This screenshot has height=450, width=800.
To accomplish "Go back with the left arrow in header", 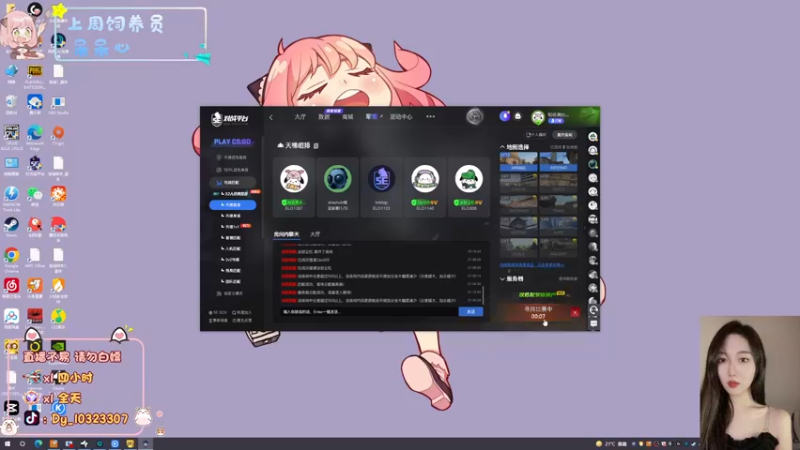I will click(x=271, y=117).
